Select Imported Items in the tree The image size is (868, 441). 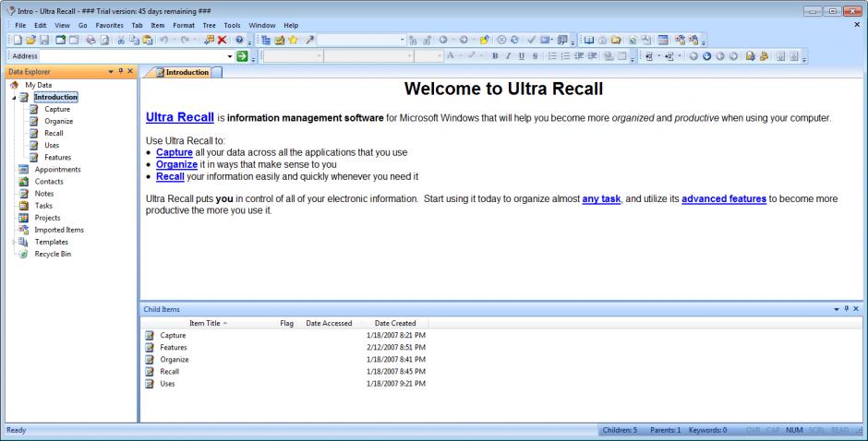59,230
